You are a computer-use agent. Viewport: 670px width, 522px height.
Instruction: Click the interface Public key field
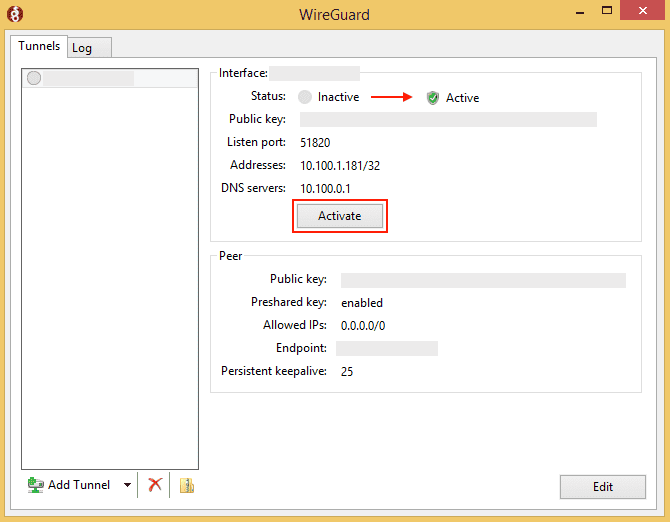coord(448,120)
